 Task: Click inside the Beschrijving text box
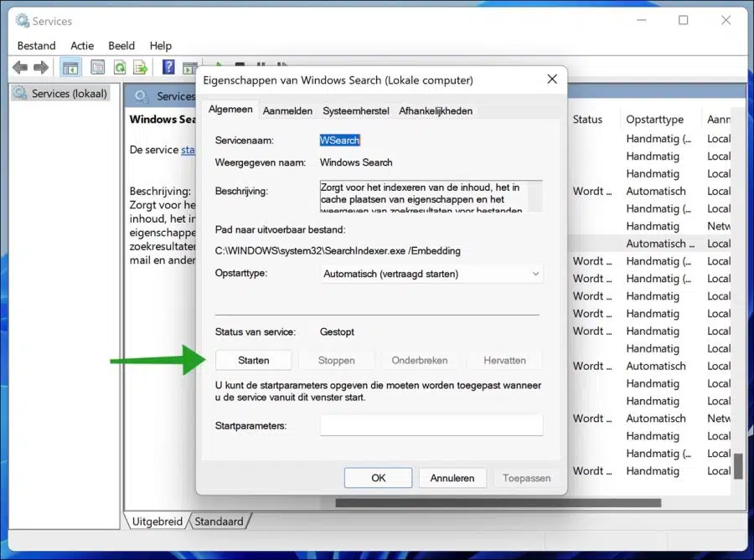point(431,197)
